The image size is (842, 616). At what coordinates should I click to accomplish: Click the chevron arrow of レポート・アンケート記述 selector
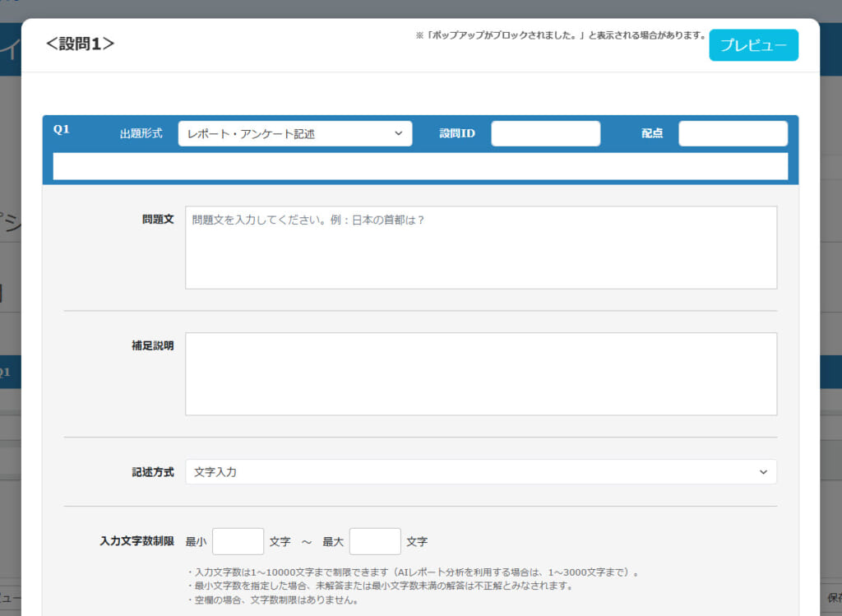click(x=398, y=133)
